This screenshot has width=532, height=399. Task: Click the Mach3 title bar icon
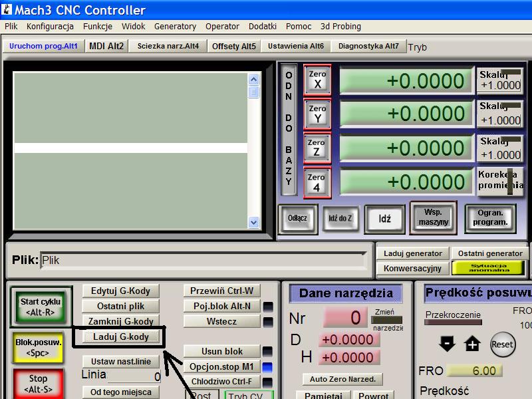[7, 9]
